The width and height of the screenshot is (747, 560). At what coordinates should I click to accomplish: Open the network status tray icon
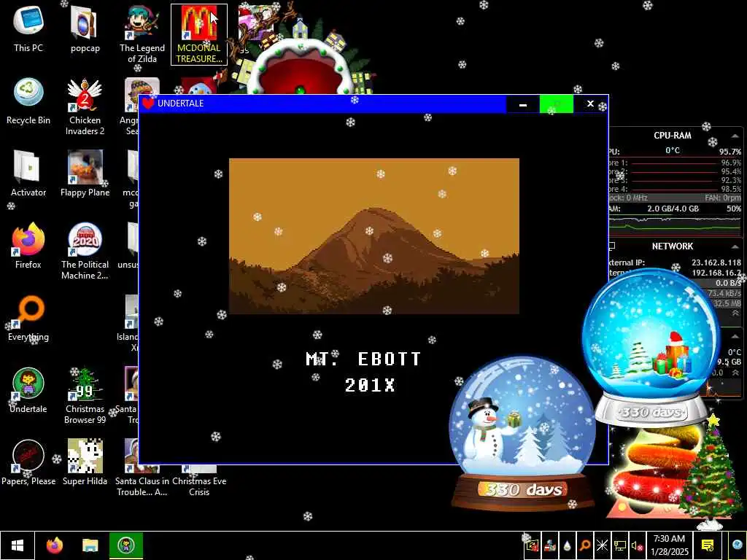(620, 545)
